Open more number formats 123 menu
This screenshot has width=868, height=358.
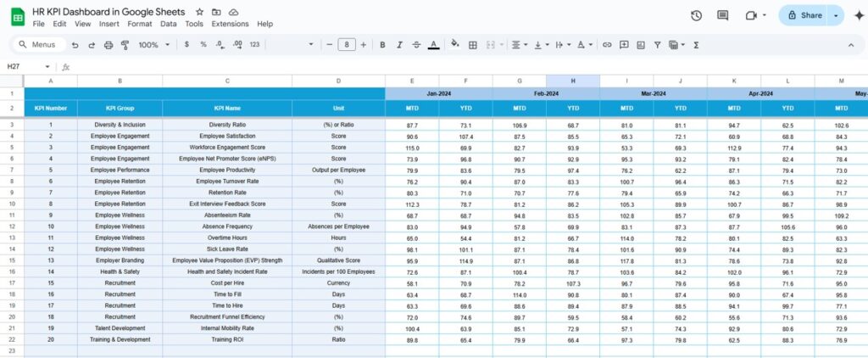(254, 45)
